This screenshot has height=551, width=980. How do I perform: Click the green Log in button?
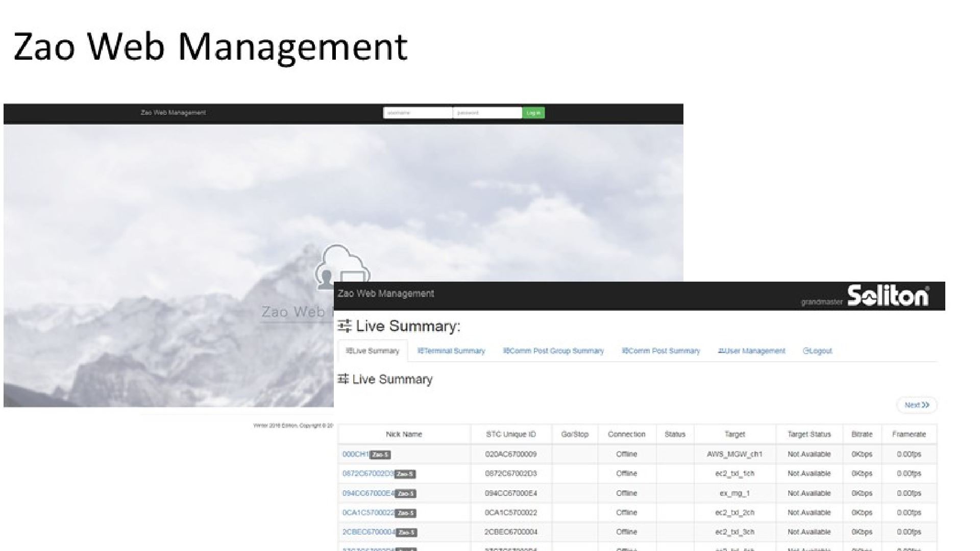(533, 113)
